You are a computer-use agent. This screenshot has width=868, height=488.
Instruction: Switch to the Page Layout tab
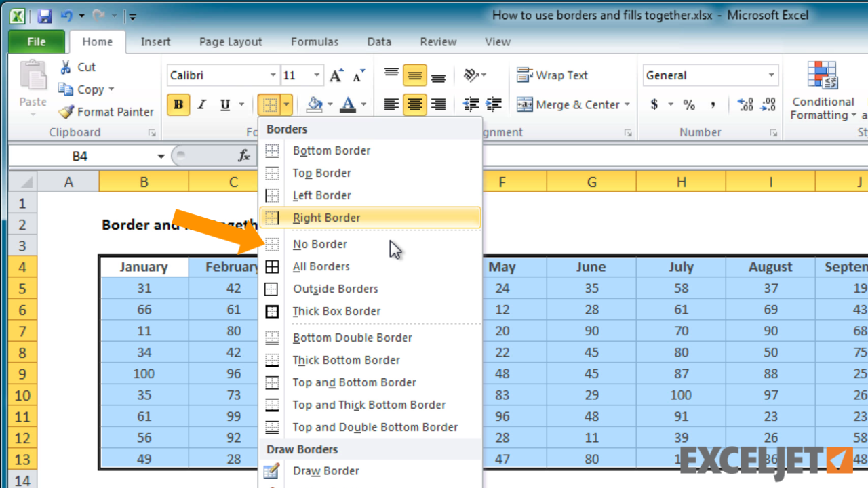click(x=231, y=41)
